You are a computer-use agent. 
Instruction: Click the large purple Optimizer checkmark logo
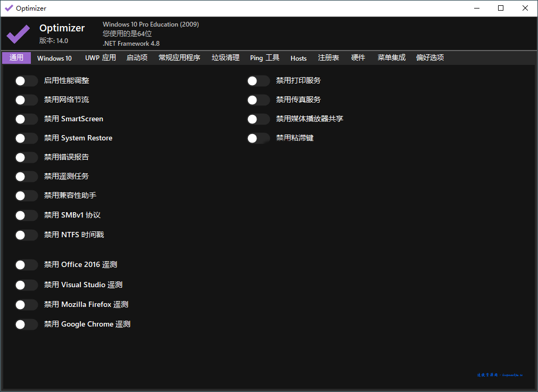coord(18,34)
